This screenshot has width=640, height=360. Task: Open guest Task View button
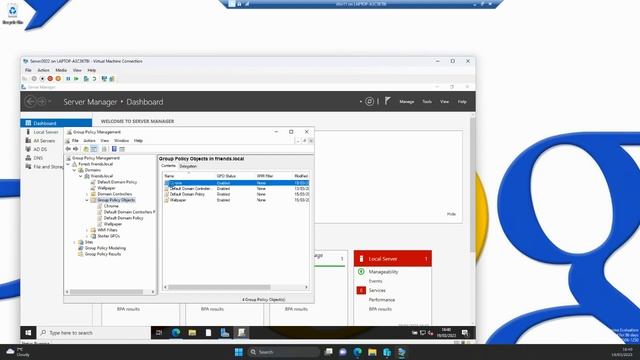pyautogui.click(x=159, y=333)
